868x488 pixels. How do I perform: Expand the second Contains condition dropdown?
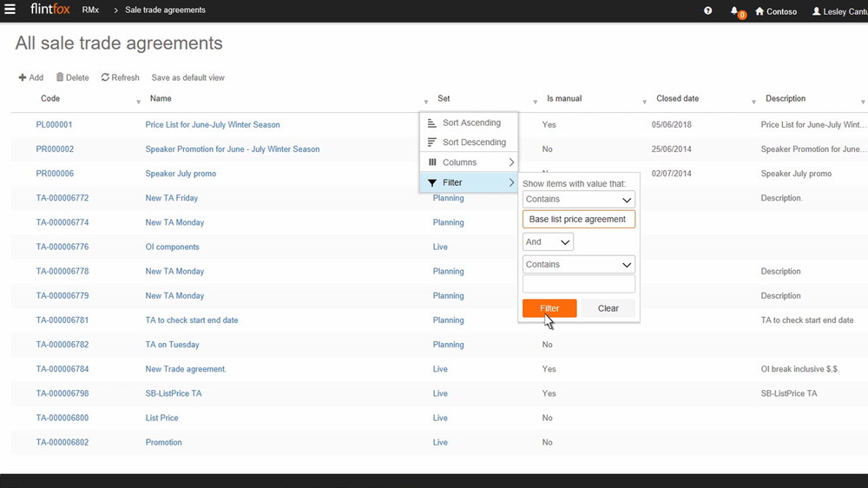(578, 265)
